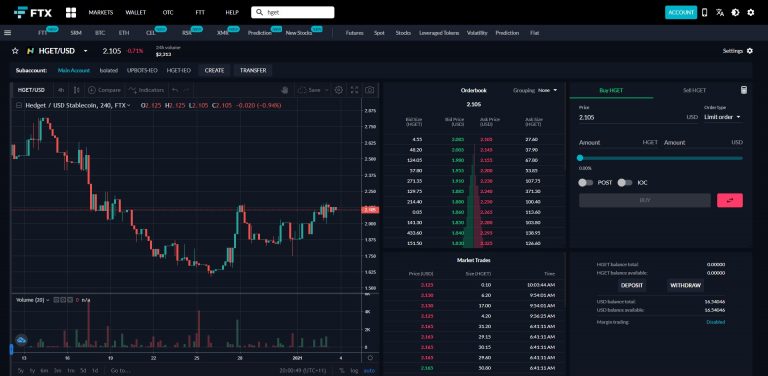Open the calculator icon in order panel
The image size is (768, 376).
[744, 90]
